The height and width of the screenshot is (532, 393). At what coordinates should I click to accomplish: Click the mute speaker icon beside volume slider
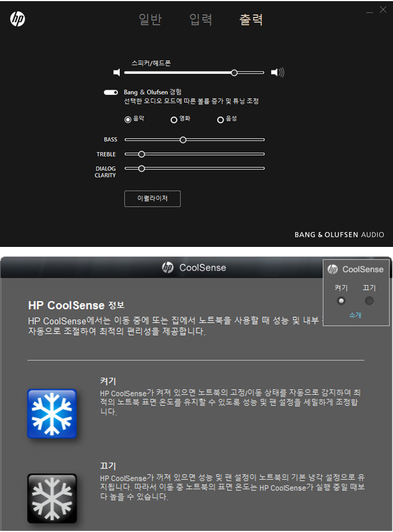click(x=116, y=72)
